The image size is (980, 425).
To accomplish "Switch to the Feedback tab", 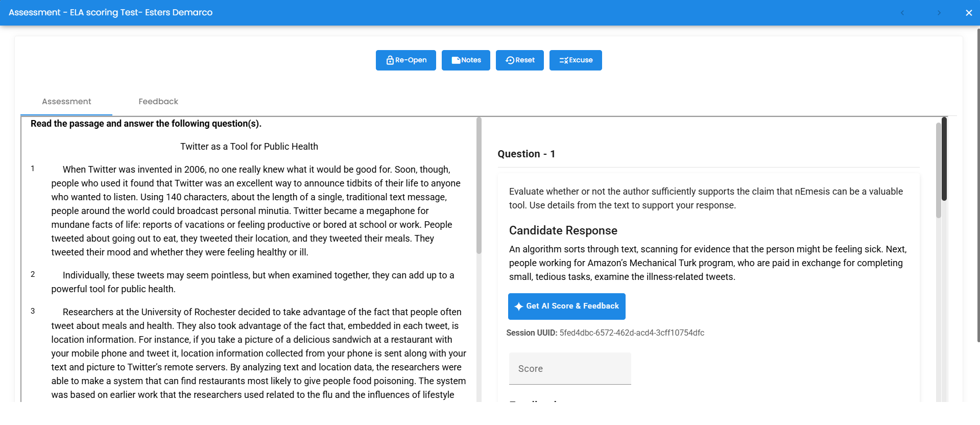I will (x=158, y=101).
